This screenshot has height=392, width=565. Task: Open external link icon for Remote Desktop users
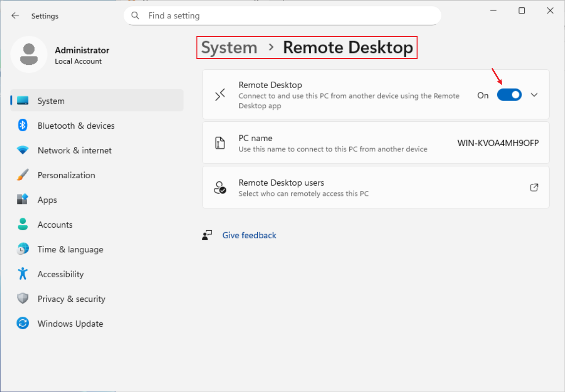534,188
